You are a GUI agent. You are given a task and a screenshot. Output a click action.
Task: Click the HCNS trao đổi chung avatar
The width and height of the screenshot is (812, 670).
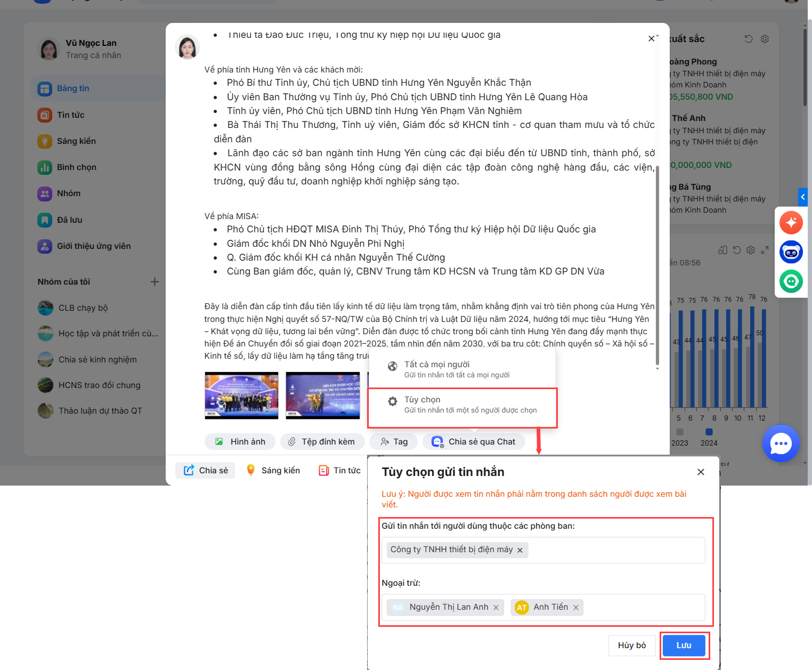pos(46,385)
